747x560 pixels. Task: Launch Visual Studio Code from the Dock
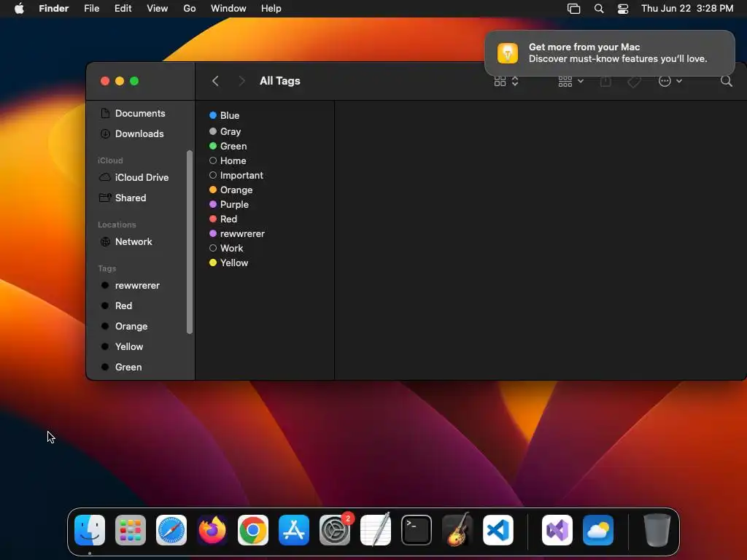[498, 530]
